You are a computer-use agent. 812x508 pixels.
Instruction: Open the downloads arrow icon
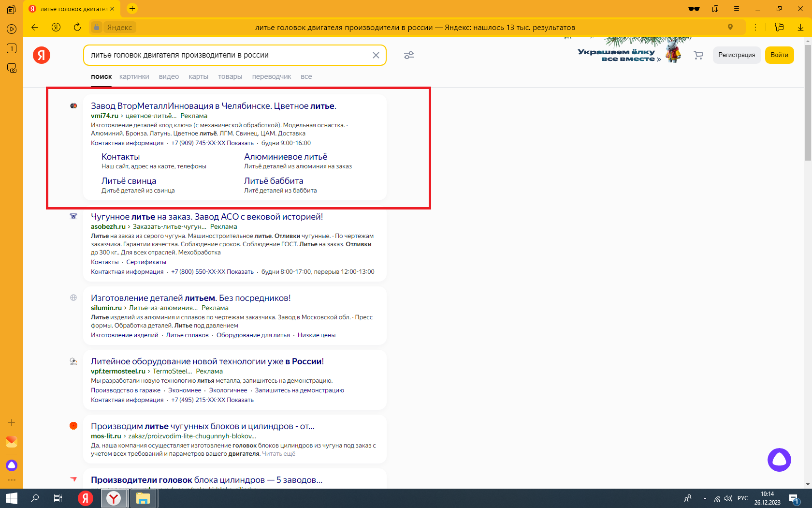tap(800, 27)
